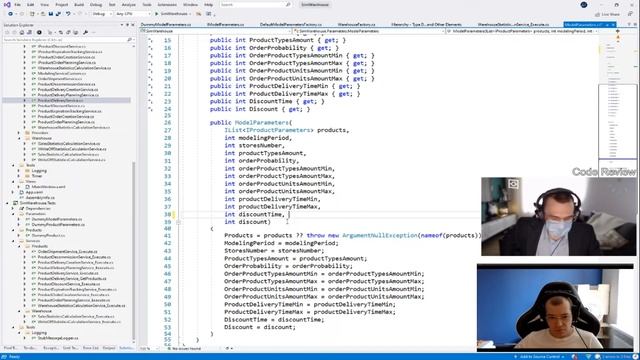Open the Build menu
The width and height of the screenshot is (640, 360).
79,4
